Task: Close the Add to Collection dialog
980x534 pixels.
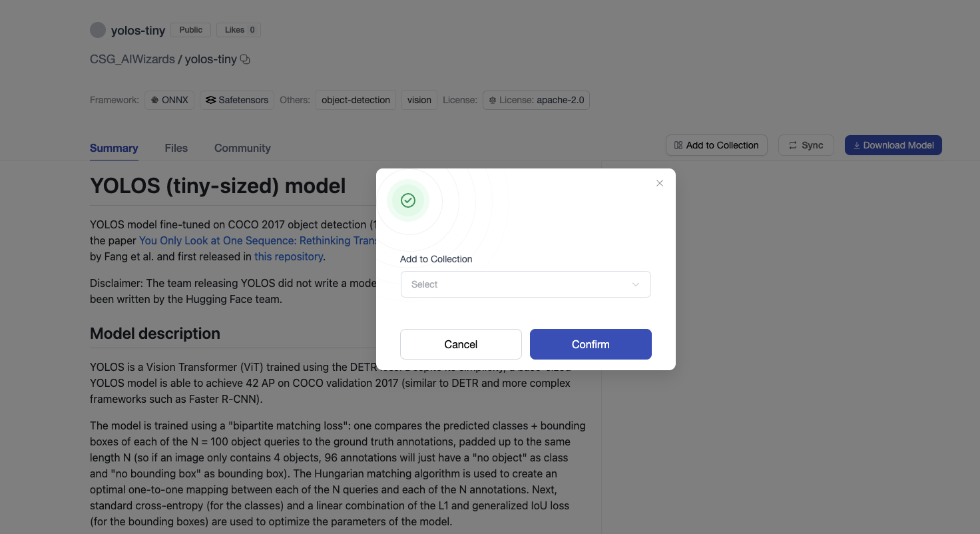Action: tap(660, 183)
